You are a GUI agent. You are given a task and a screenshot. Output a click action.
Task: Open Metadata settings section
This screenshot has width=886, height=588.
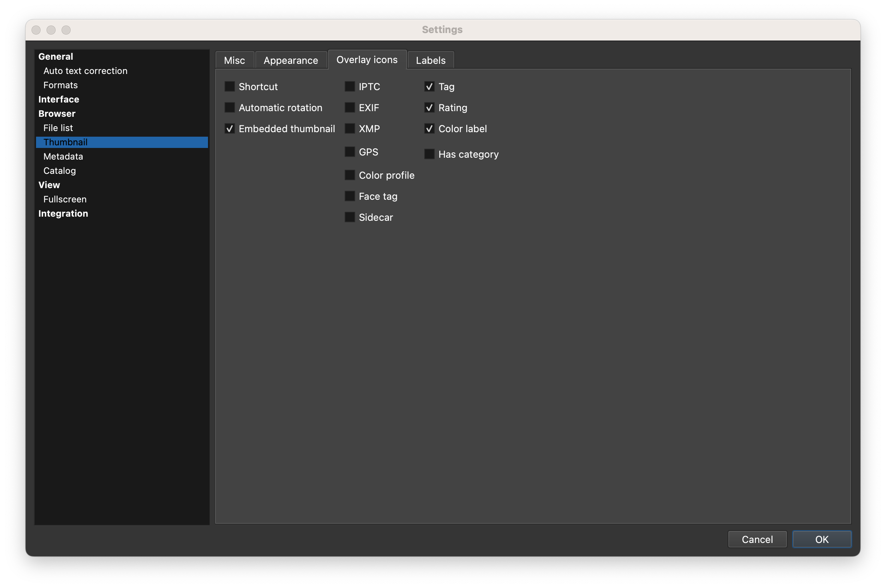click(x=63, y=157)
